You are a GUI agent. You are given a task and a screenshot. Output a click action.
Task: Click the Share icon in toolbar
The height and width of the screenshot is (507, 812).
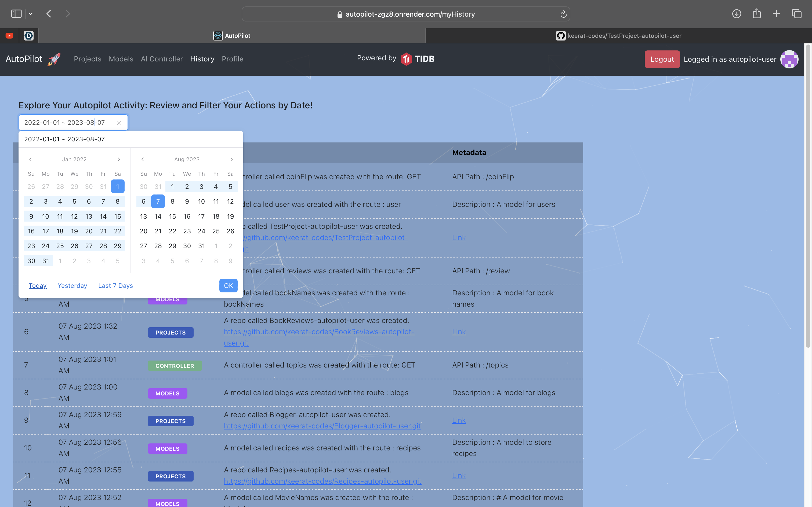[x=757, y=14]
